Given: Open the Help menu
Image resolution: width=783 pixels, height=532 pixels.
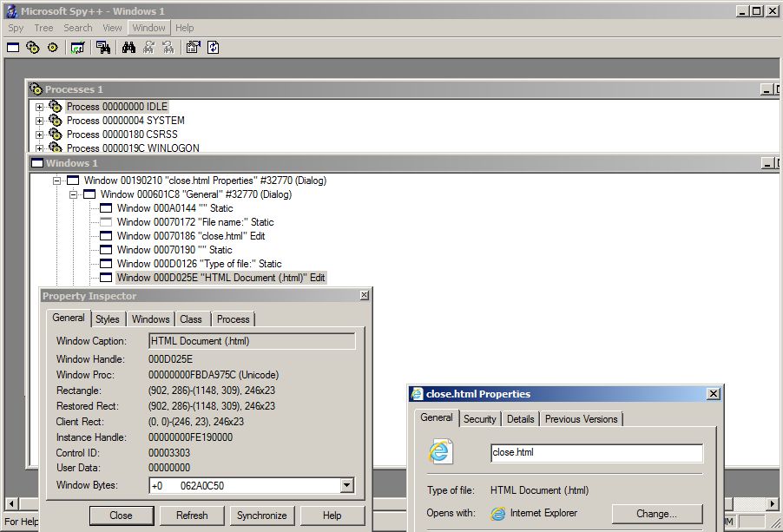Looking at the screenshot, I should (x=185, y=28).
